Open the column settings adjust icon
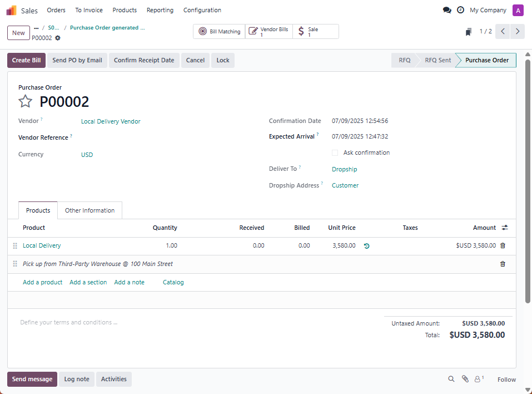 [x=504, y=228]
